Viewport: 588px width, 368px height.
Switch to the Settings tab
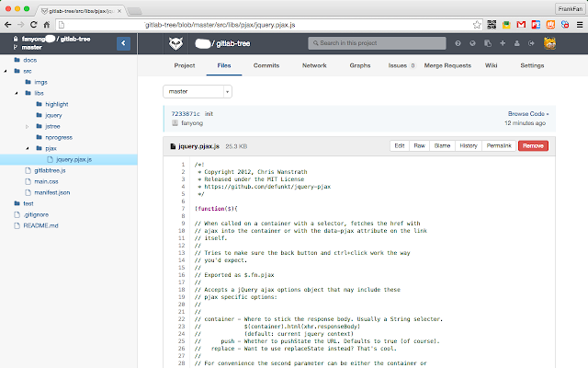[532, 65]
